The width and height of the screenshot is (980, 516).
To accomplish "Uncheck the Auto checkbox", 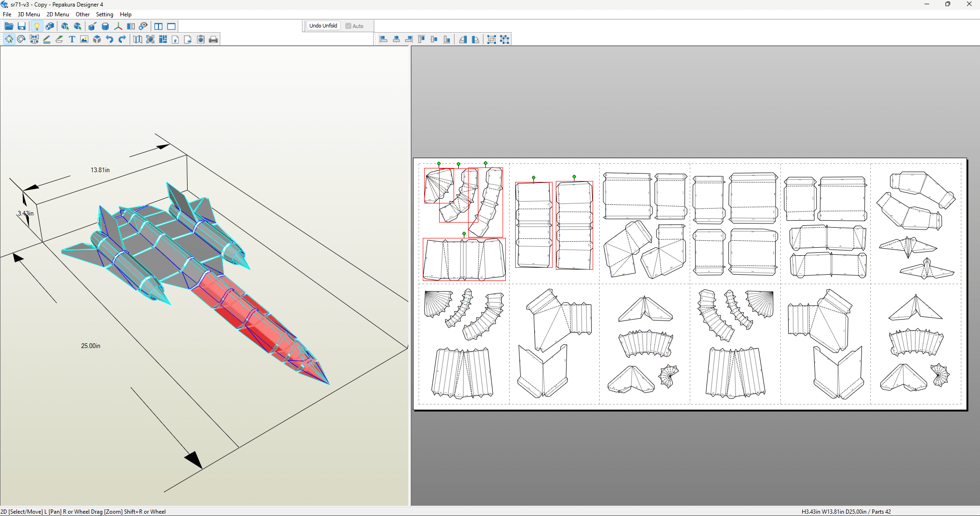I will (348, 26).
